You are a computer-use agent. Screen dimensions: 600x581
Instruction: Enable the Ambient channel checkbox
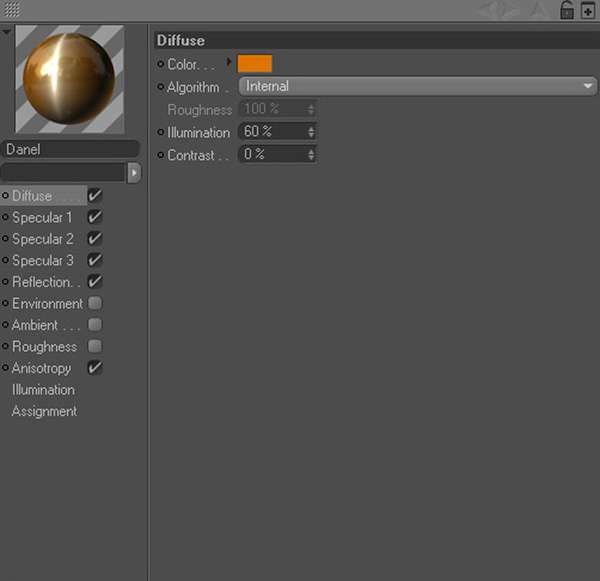pyautogui.click(x=95, y=325)
